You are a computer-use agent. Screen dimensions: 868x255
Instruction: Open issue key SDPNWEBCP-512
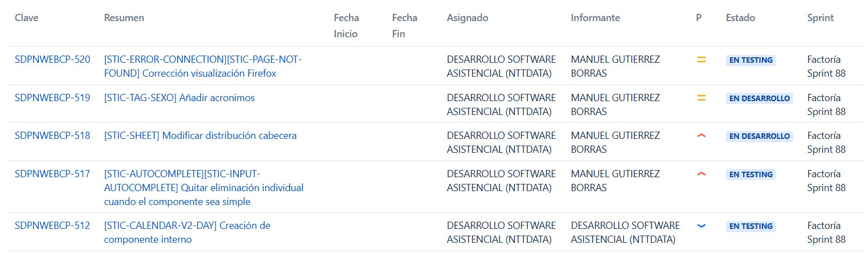coord(52,226)
